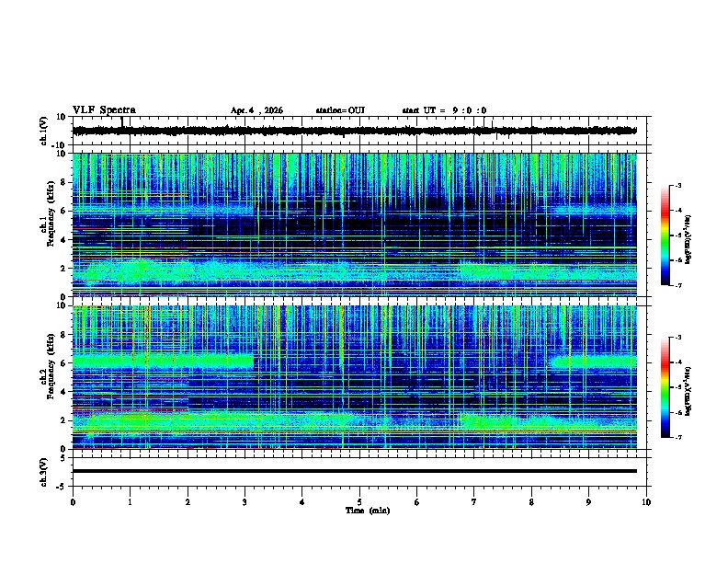
Task: Click the "Time (min)" x-axis label
Action: (x=368, y=511)
